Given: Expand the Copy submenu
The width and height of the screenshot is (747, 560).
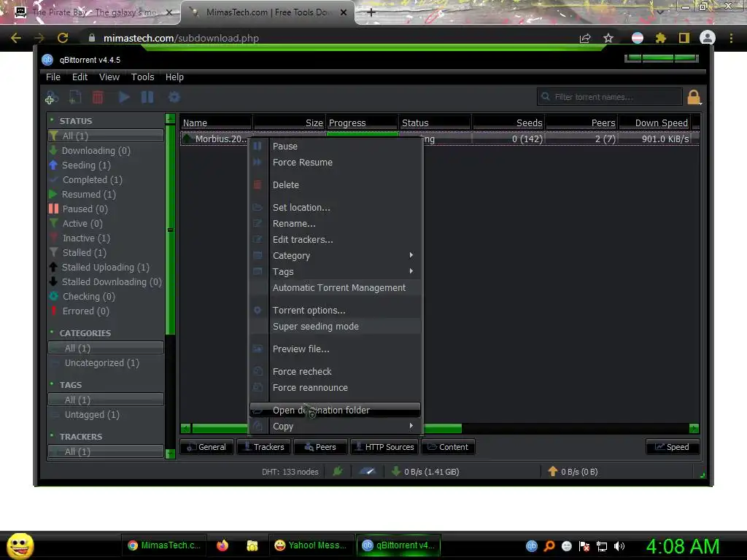Looking at the screenshot, I should coord(336,426).
